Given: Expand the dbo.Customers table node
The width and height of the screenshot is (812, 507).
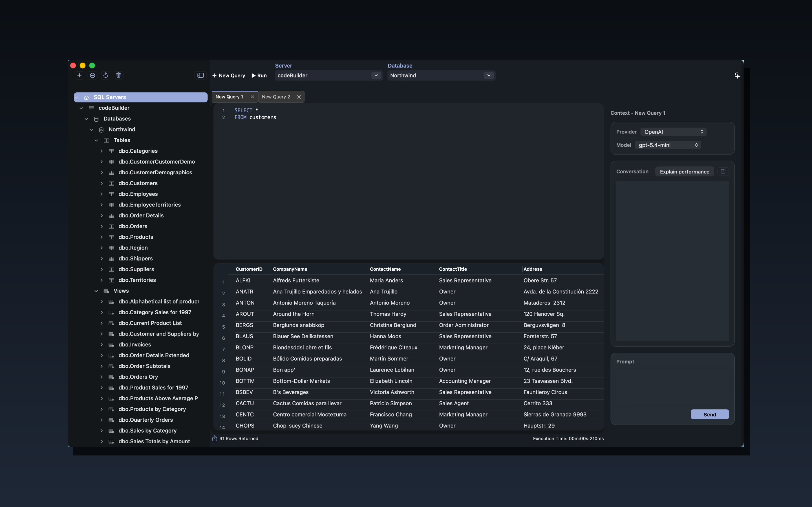Looking at the screenshot, I should tap(102, 183).
